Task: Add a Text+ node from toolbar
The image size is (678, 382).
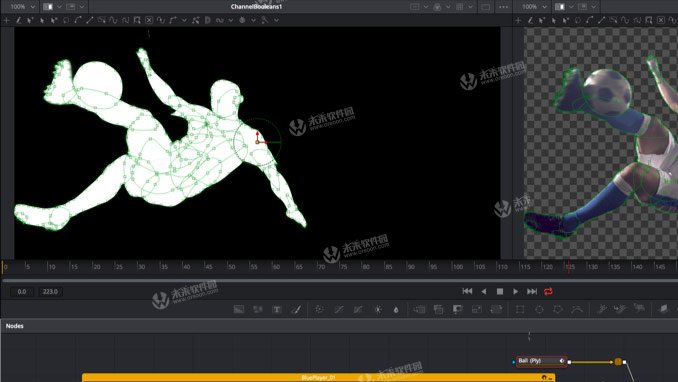Action: pos(277,309)
